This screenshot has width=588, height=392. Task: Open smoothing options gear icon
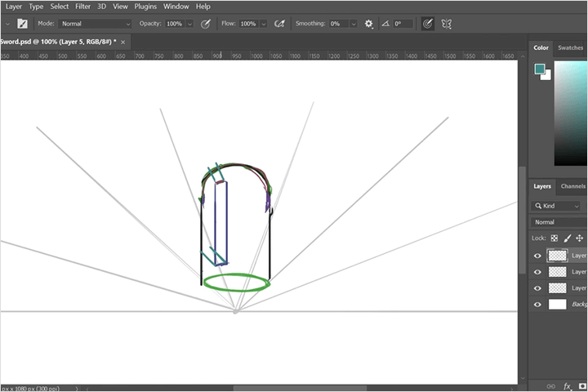click(368, 24)
